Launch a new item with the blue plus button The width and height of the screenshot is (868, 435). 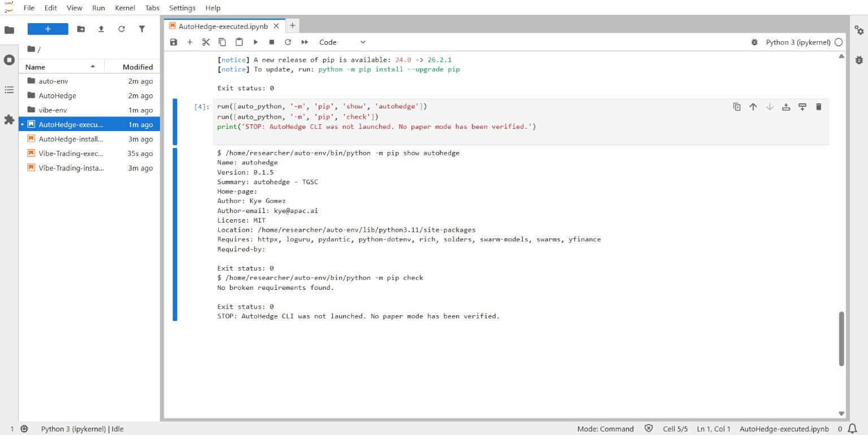pos(48,29)
